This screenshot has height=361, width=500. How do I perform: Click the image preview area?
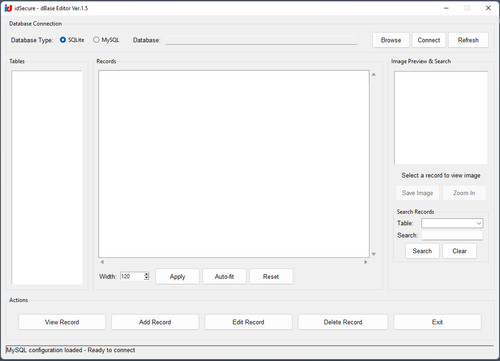(441, 118)
